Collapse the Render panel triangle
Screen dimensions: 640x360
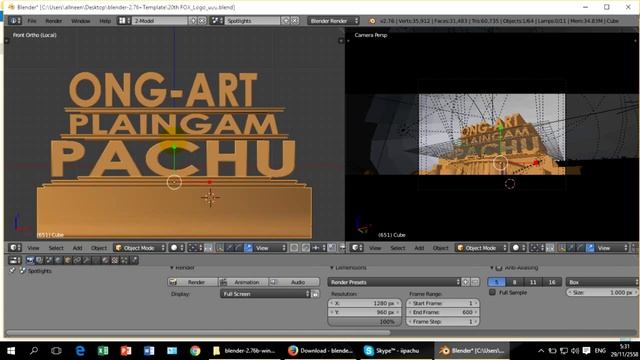point(171,268)
